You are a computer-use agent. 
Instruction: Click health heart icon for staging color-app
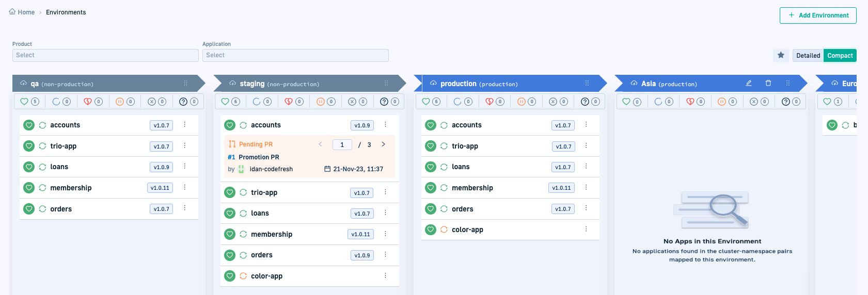tap(230, 276)
